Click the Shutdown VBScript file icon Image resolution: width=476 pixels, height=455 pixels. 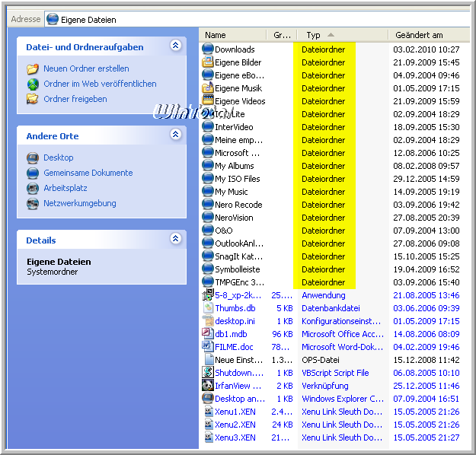click(208, 373)
